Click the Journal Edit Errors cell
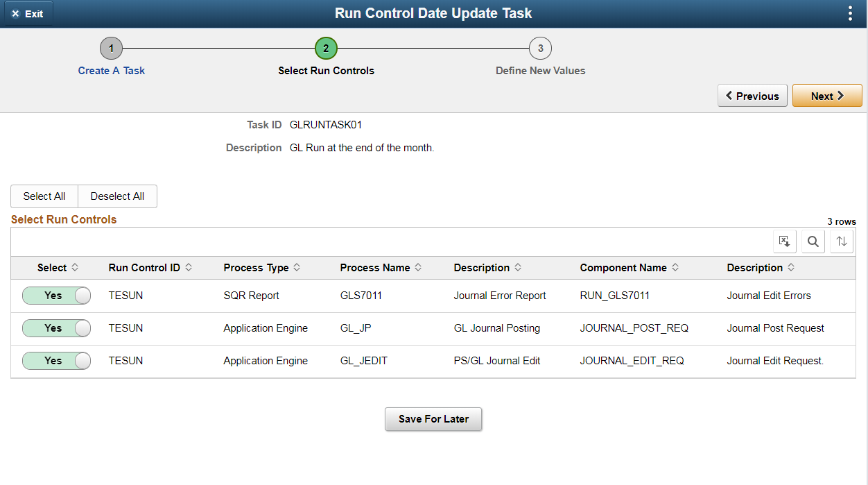 (769, 296)
